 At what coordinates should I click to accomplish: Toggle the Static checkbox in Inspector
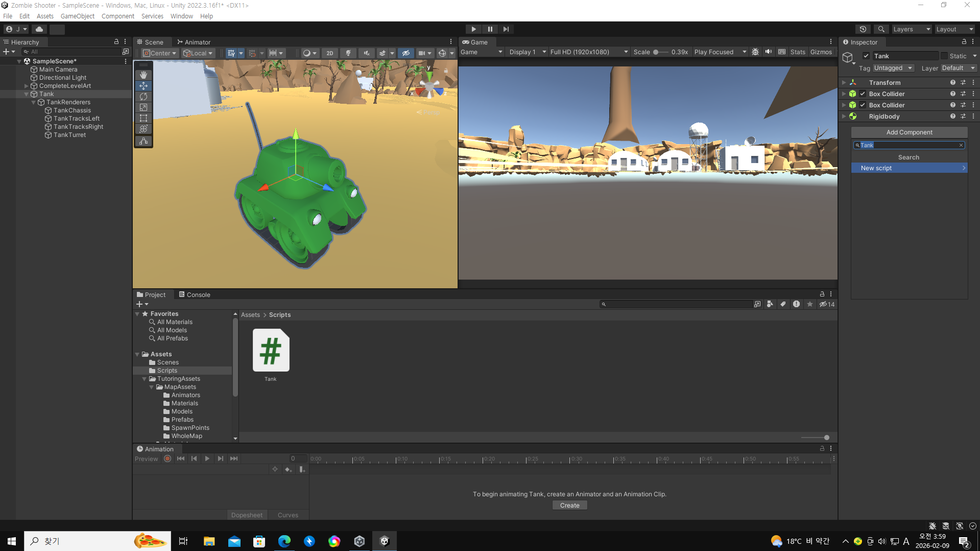coord(944,56)
